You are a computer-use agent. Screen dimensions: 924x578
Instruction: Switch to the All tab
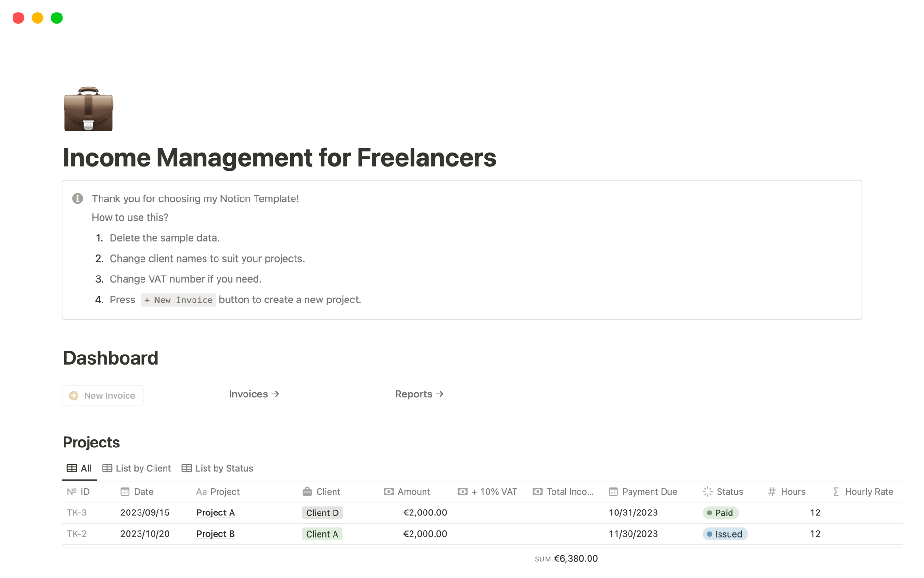pyautogui.click(x=79, y=468)
